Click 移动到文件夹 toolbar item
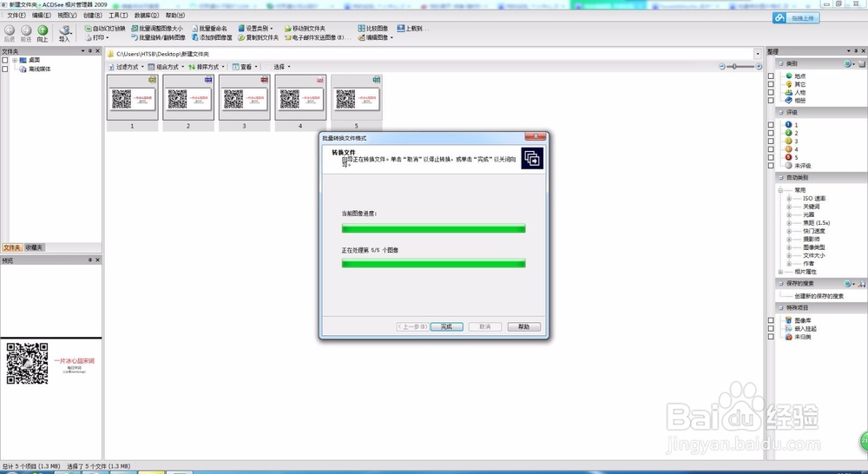This screenshot has height=474, width=868. tap(305, 29)
